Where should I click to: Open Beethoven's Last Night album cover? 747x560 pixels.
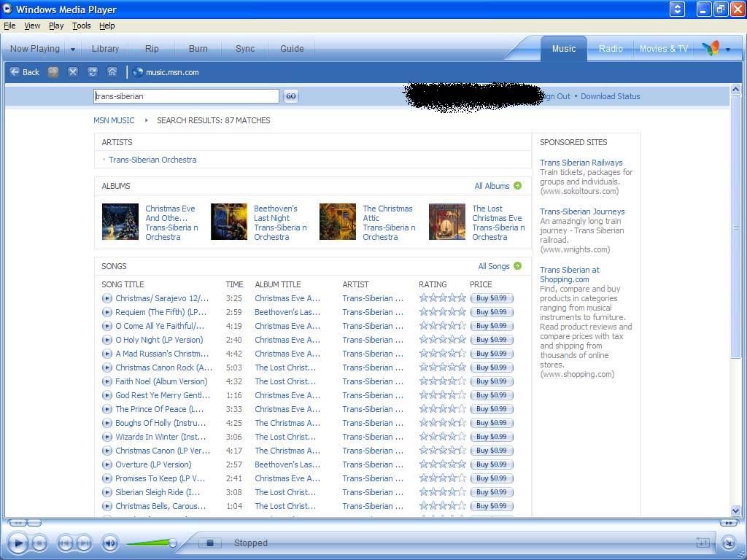point(228,222)
